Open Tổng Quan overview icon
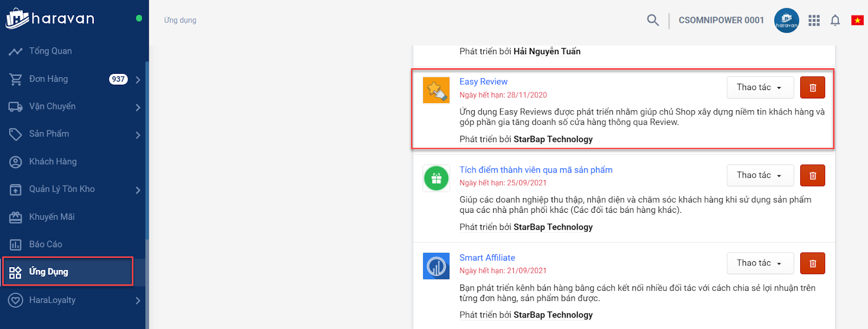Image resolution: width=868 pixels, height=329 pixels. click(x=15, y=51)
